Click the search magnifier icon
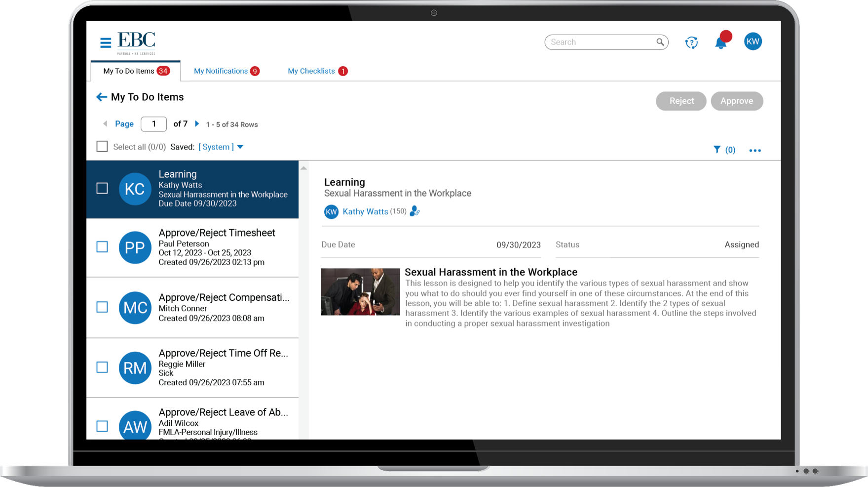 coord(660,42)
